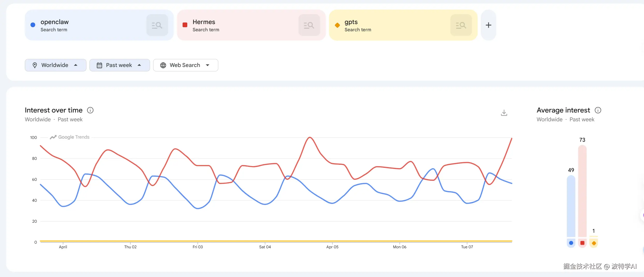This screenshot has height=277, width=644.
Task: Open Average interest info tooltip
Action: (x=598, y=110)
